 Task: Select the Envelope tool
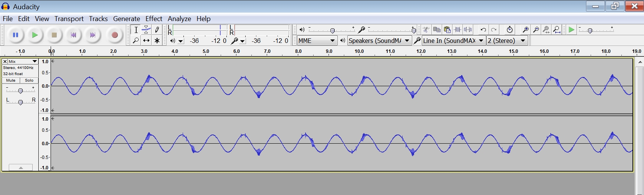click(146, 30)
